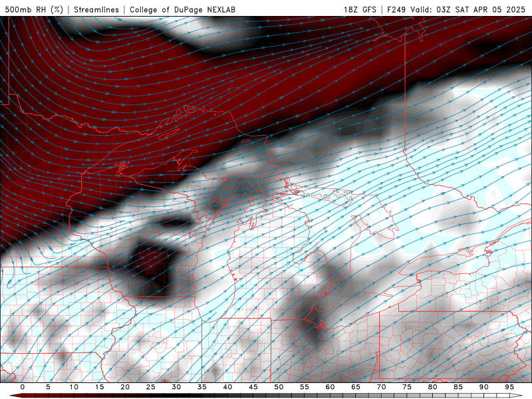Select the 'F249' forecast hour text

tap(396, 9)
